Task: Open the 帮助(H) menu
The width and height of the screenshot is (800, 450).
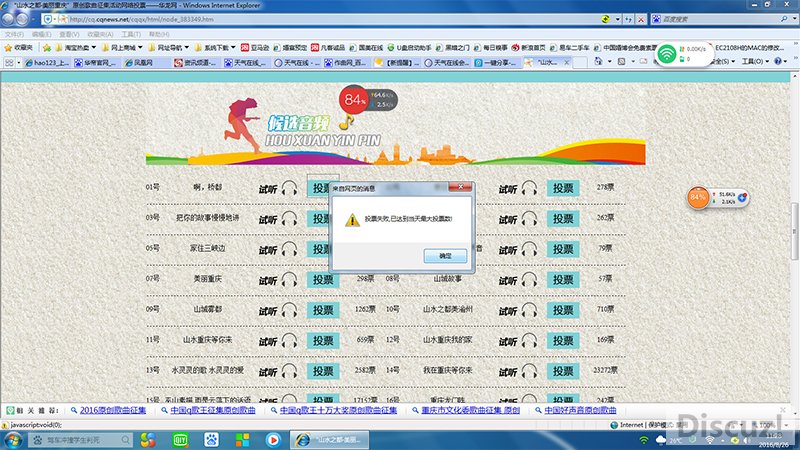Action: point(159,34)
